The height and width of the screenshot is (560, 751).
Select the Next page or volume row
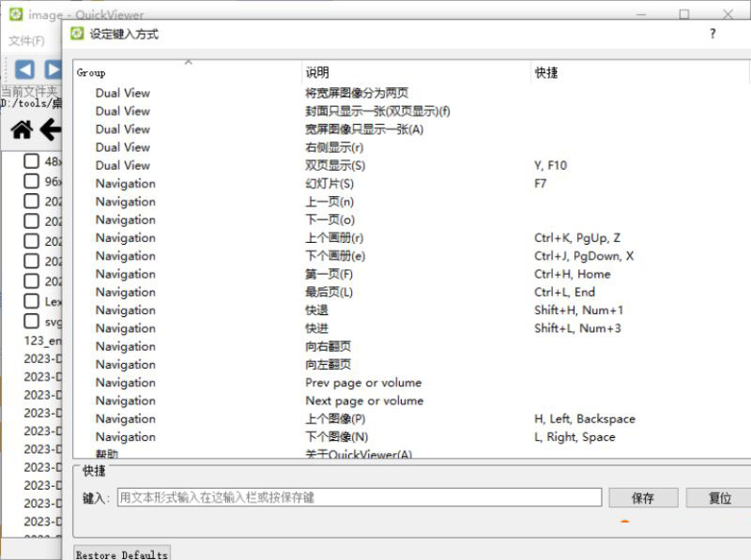(x=412, y=401)
